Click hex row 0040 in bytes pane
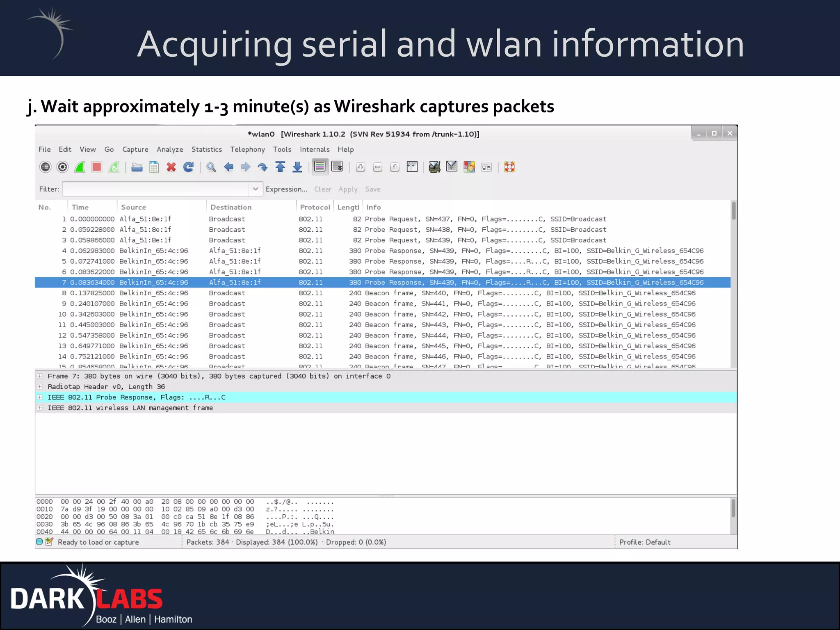This screenshot has width=840, height=630. click(x=185, y=532)
